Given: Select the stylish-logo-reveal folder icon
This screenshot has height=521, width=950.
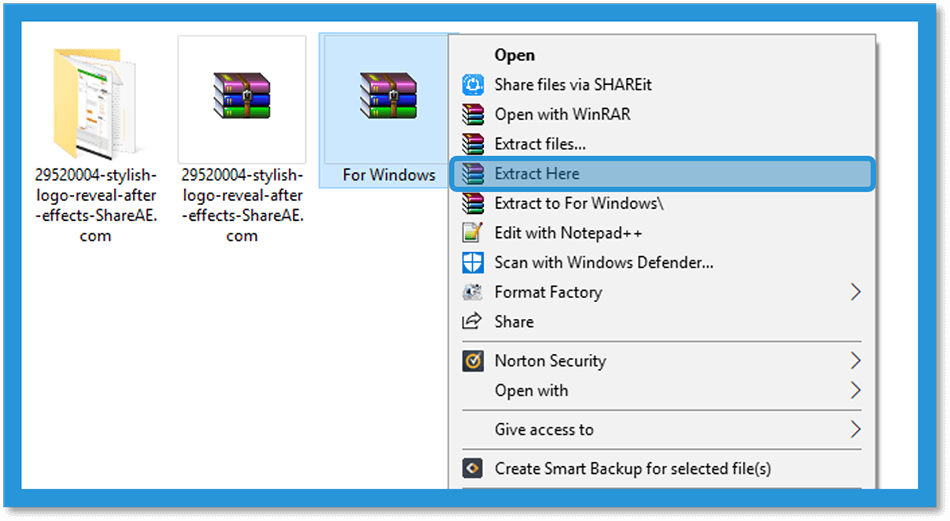Looking at the screenshot, I should click(x=95, y=103).
